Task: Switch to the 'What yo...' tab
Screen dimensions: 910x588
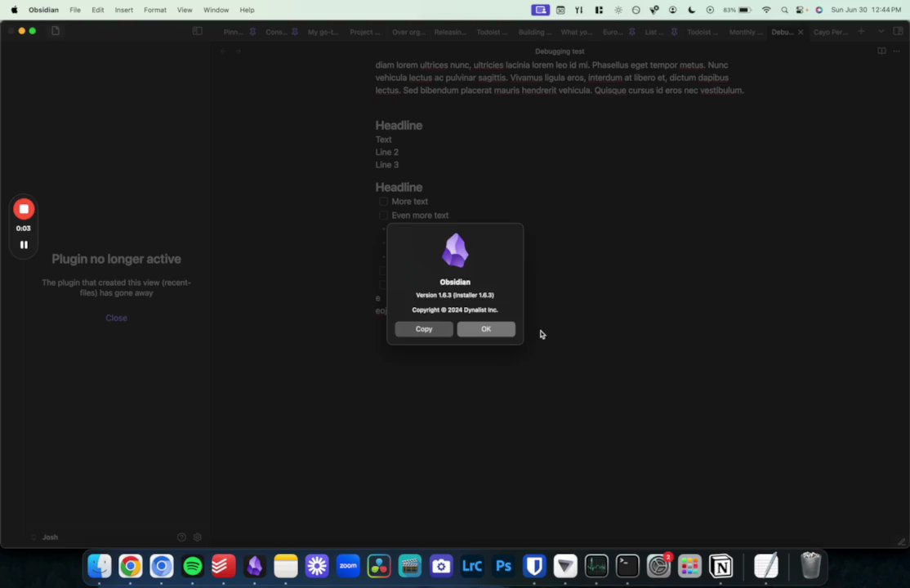Action: 576,32
